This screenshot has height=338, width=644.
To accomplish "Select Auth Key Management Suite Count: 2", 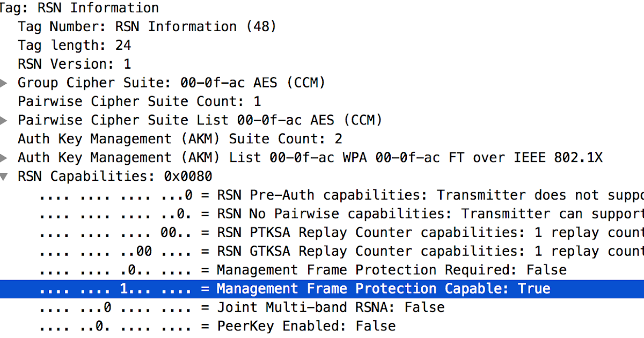I will pos(180,139).
